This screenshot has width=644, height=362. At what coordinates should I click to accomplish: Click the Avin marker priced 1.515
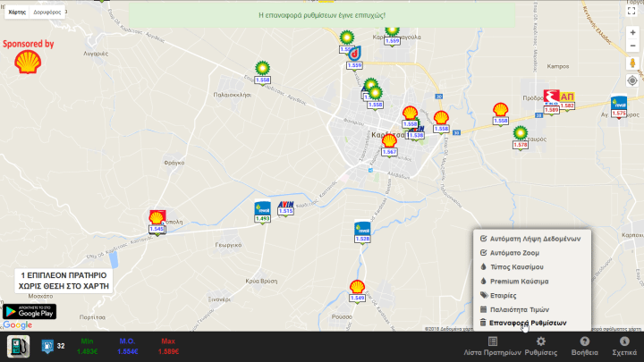tap(285, 208)
